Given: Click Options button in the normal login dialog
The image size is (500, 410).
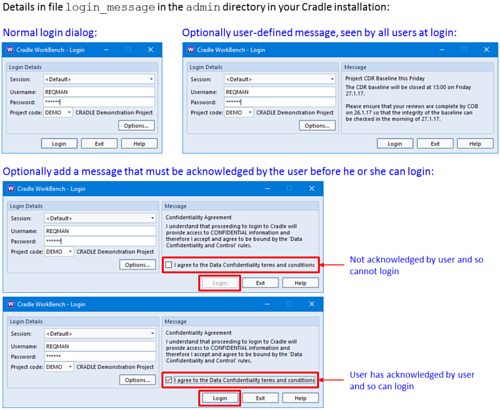Looking at the screenshot, I should pyautogui.click(x=136, y=126).
